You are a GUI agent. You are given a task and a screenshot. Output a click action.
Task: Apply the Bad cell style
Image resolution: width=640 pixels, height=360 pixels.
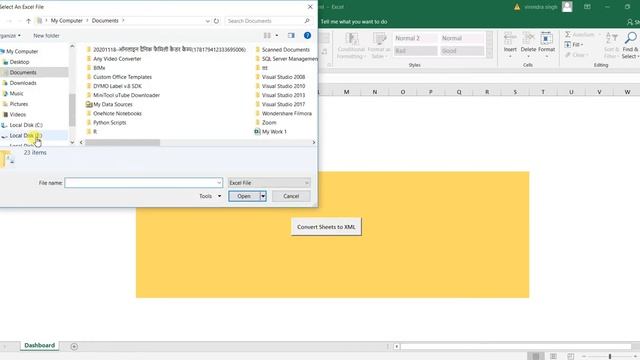(415, 51)
